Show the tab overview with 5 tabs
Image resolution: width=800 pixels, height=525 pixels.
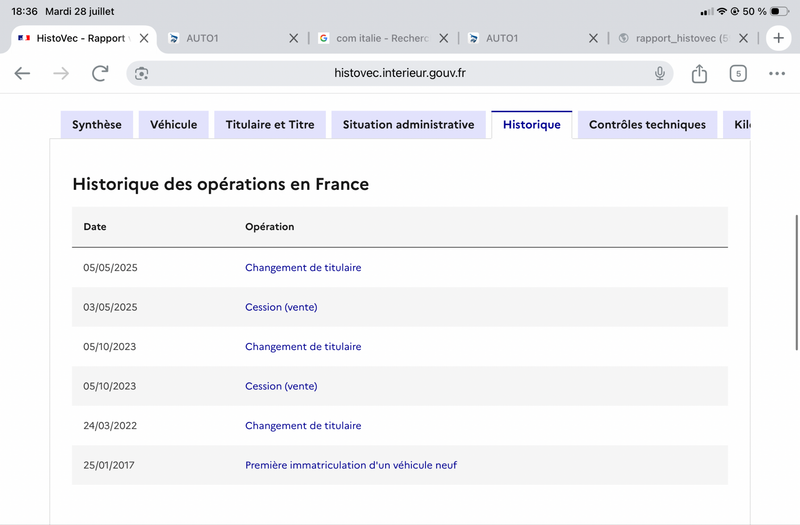tap(738, 73)
